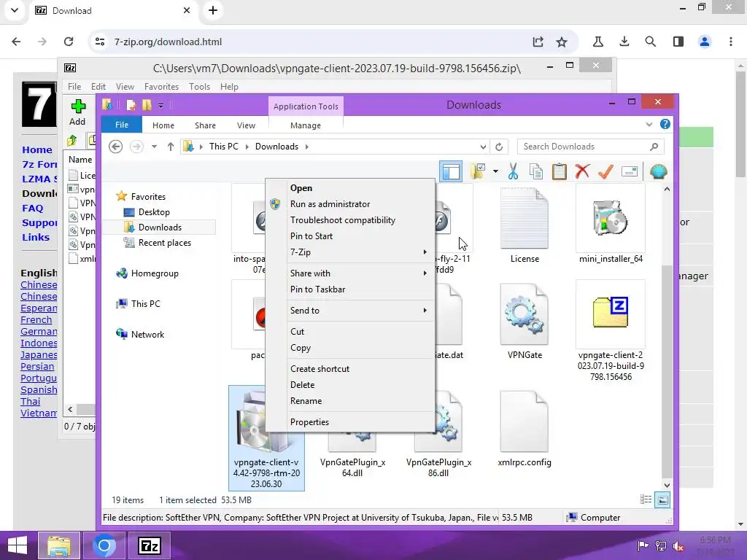Click the folder options icon with checkmark
The width and height of the screenshot is (747, 560).
[478, 171]
